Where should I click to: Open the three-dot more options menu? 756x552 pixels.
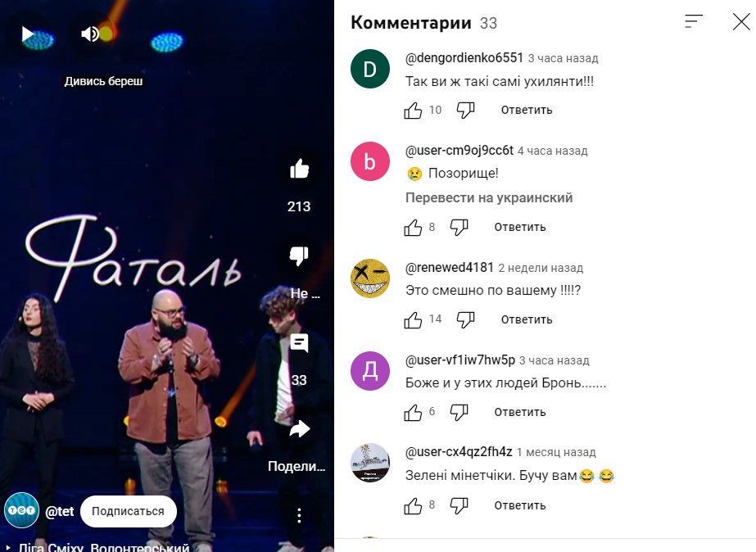(300, 515)
